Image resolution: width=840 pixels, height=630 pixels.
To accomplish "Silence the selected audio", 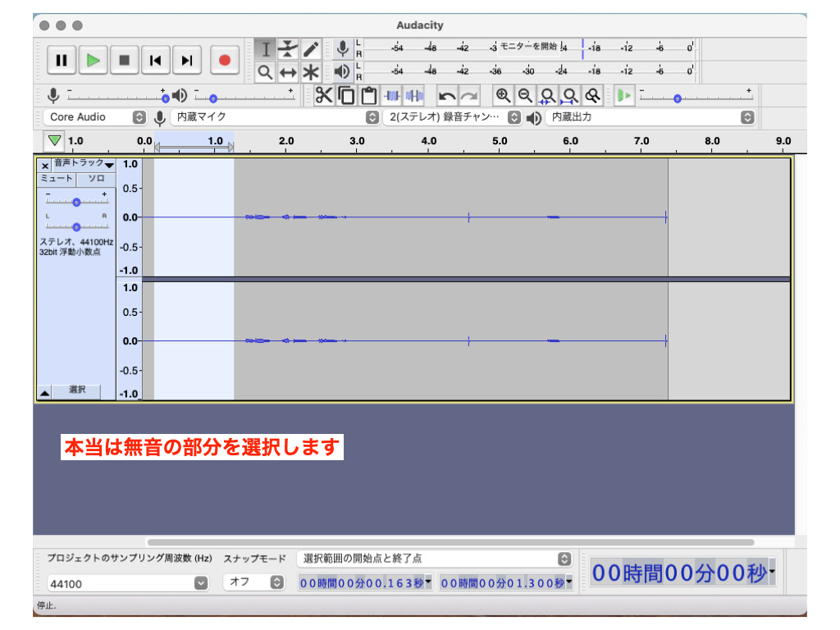I will click(x=414, y=95).
